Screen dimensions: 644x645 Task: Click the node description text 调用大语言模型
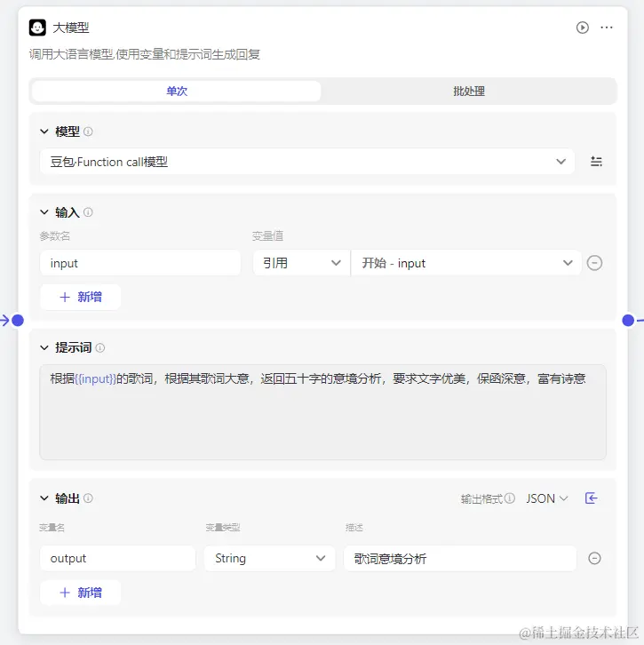coord(144,54)
